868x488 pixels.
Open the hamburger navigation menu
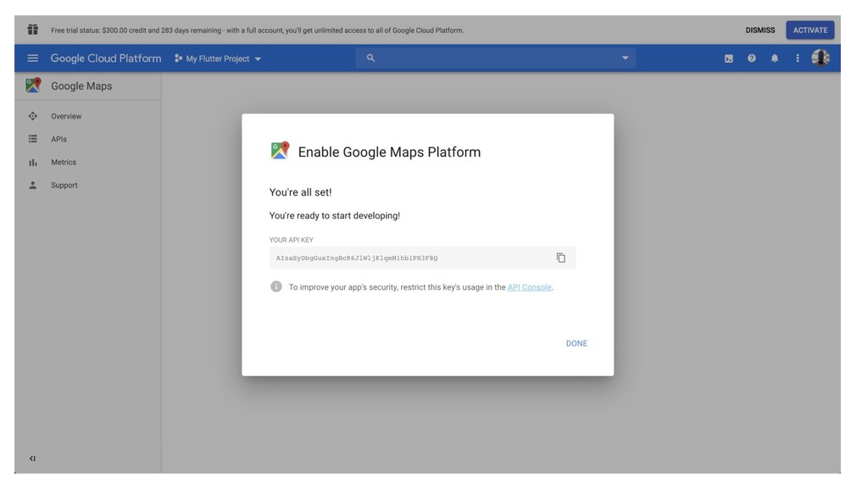pyautogui.click(x=33, y=58)
